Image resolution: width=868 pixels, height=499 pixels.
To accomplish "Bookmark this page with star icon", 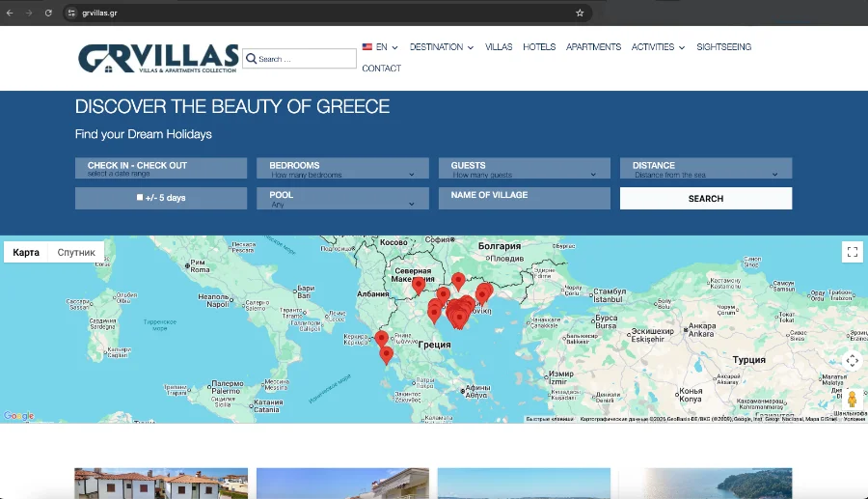I will [580, 13].
